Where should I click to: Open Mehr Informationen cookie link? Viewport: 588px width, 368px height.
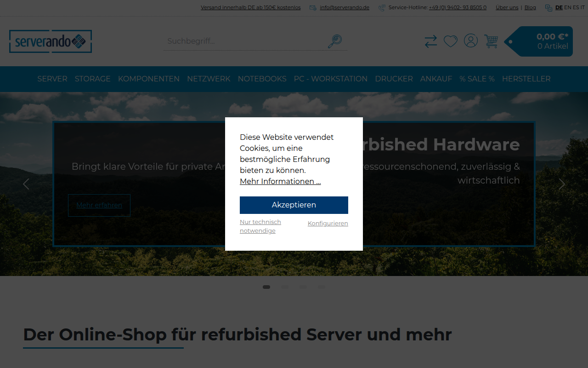pyautogui.click(x=280, y=181)
